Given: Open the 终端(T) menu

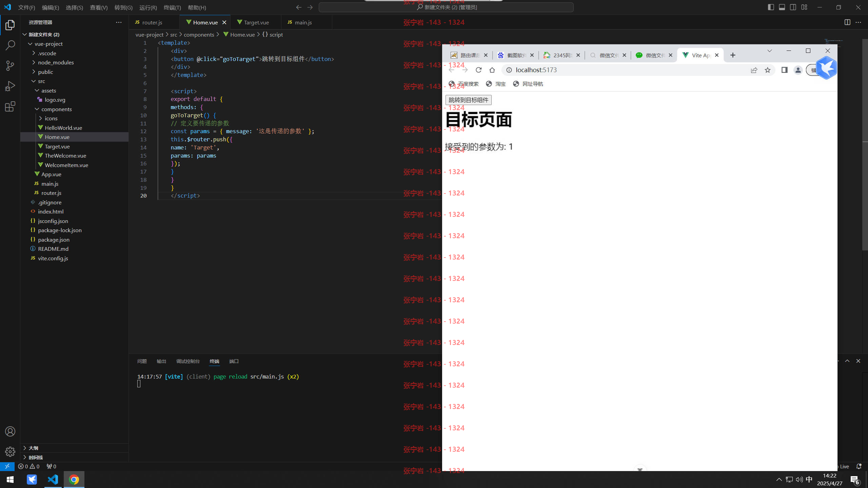Looking at the screenshot, I should (172, 7).
